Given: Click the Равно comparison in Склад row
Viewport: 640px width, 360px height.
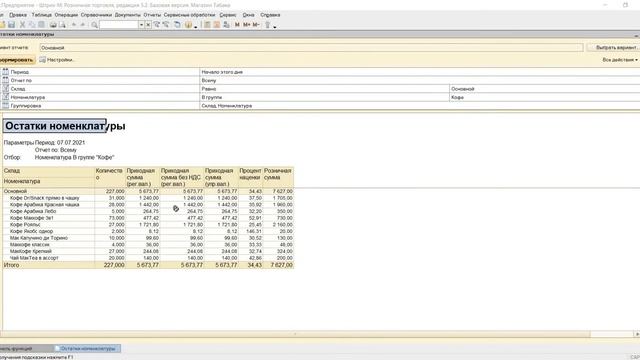Looking at the screenshot, I should pyautogui.click(x=209, y=89).
